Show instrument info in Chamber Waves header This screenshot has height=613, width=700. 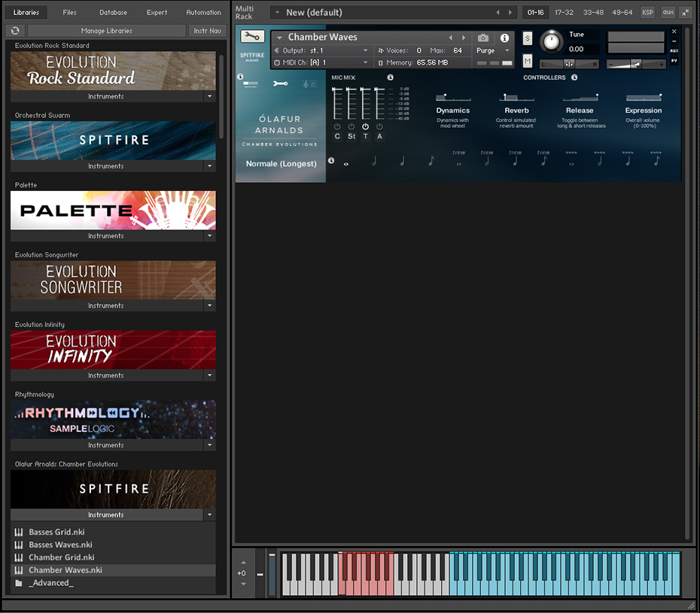(x=504, y=38)
